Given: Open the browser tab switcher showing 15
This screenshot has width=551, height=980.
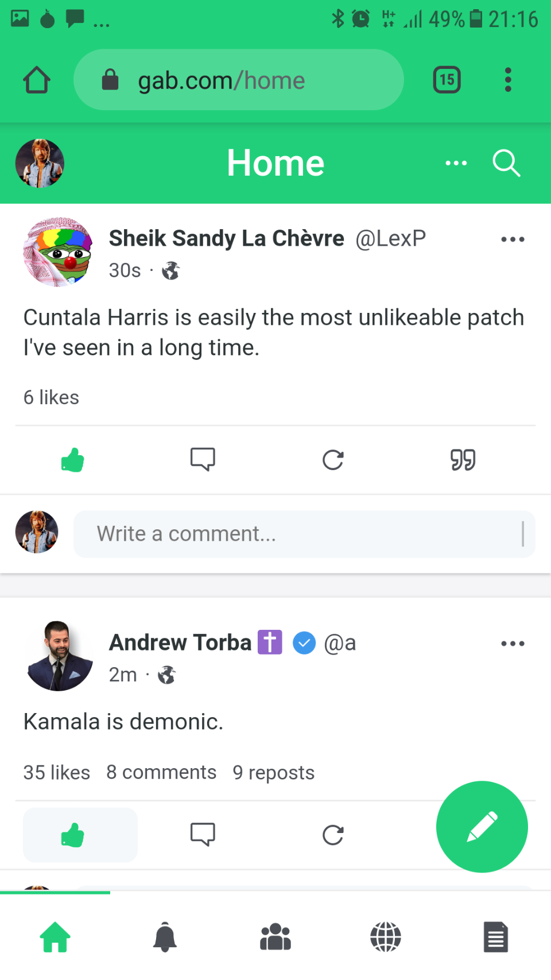Looking at the screenshot, I should 447,80.
